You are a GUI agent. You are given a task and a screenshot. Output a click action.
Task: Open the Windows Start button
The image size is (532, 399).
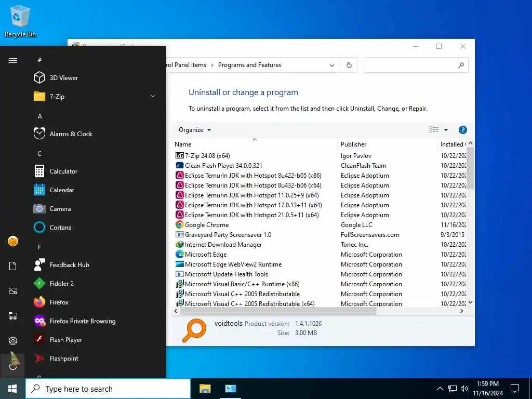[x=12, y=389]
